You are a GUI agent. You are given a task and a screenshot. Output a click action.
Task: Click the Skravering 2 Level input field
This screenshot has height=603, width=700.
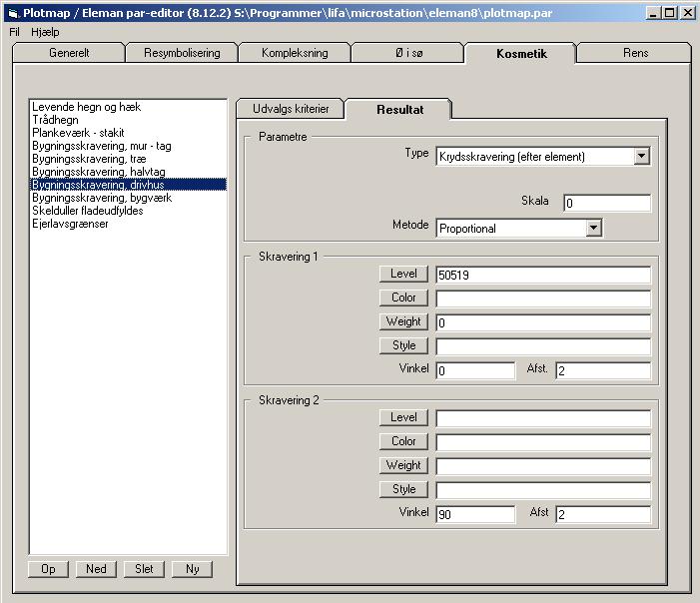543,418
